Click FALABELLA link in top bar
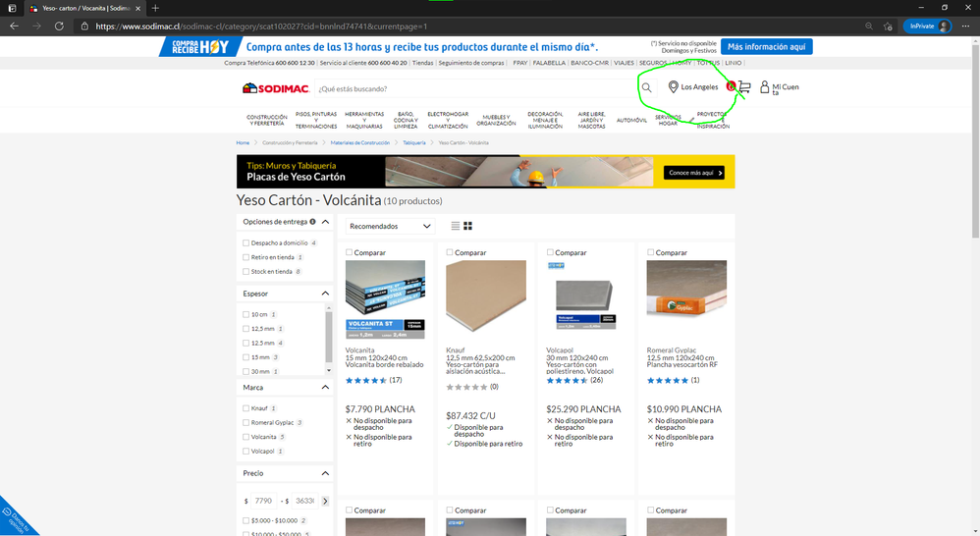This screenshot has width=980, height=536. tap(549, 63)
